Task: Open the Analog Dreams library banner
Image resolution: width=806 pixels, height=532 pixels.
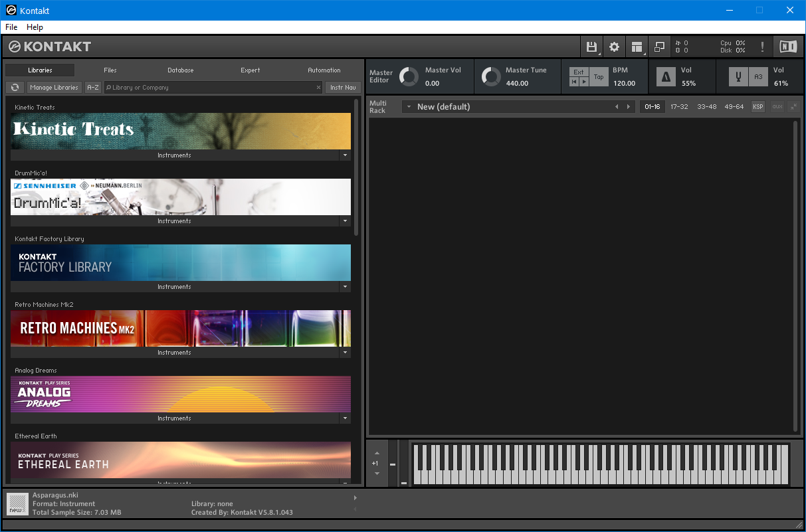Action: click(181, 394)
